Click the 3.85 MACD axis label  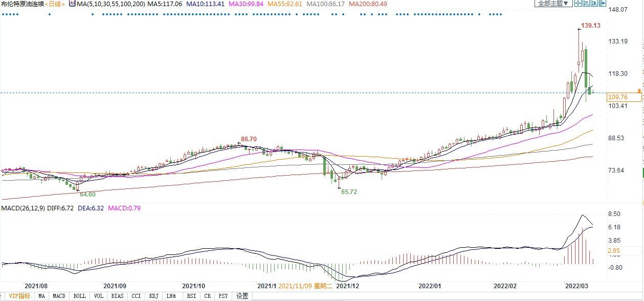point(614,241)
